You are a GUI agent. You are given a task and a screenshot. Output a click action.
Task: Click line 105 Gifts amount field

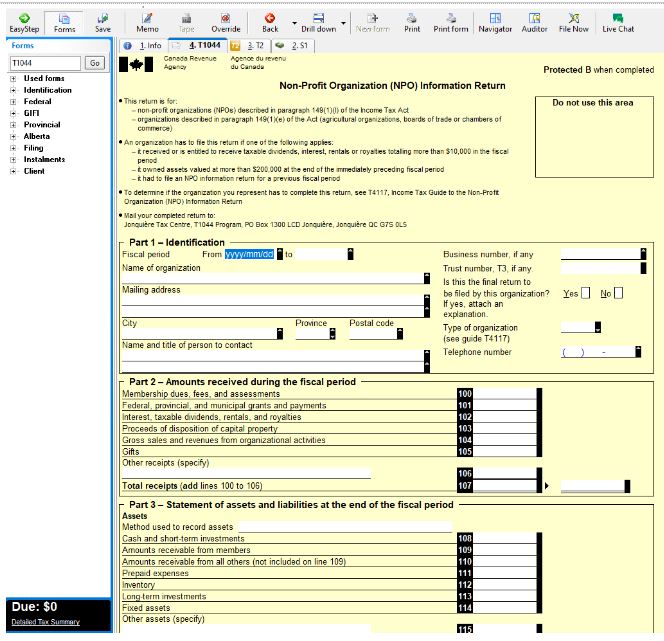tap(504, 451)
